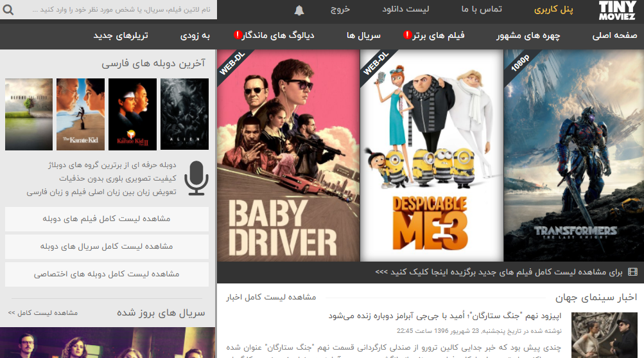Open فیلم های برتر top movies
Viewport: 644px width, 358px height.
point(439,36)
